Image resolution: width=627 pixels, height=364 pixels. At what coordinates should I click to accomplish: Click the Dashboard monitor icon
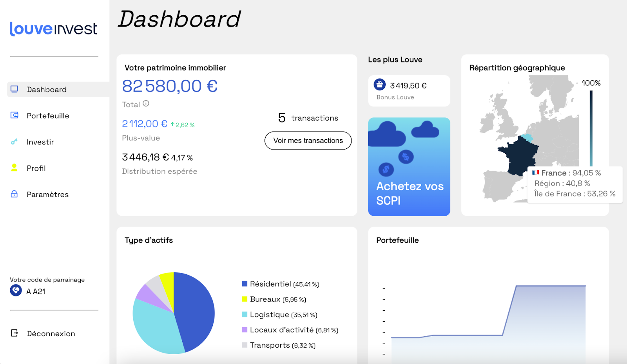coord(14,89)
